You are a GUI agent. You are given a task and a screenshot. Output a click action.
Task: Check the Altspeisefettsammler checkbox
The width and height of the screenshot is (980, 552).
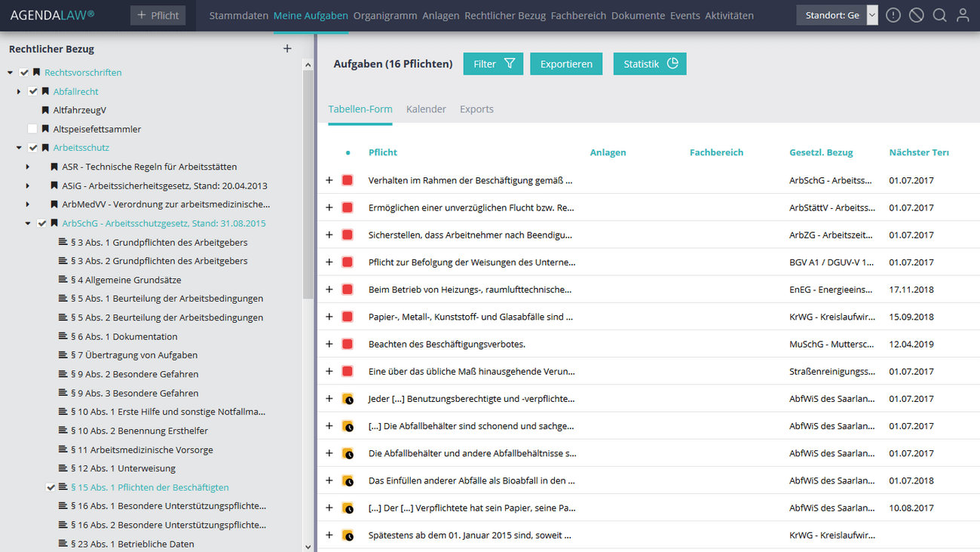click(32, 129)
